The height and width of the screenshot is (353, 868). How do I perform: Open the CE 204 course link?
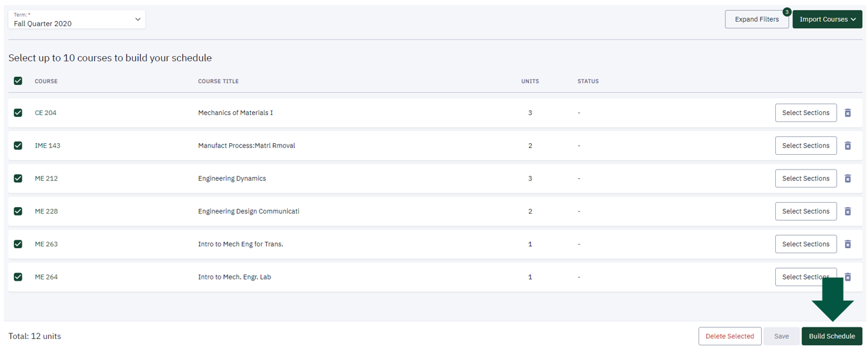(45, 113)
